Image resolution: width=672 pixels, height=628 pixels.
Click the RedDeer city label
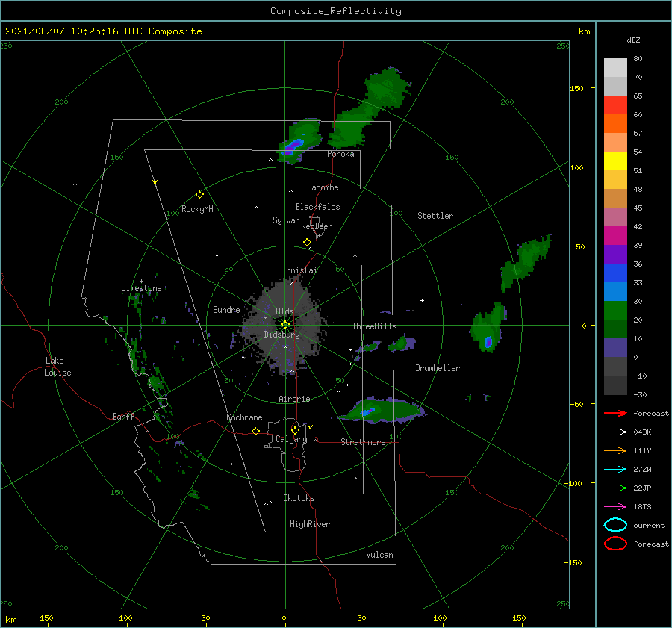click(317, 226)
